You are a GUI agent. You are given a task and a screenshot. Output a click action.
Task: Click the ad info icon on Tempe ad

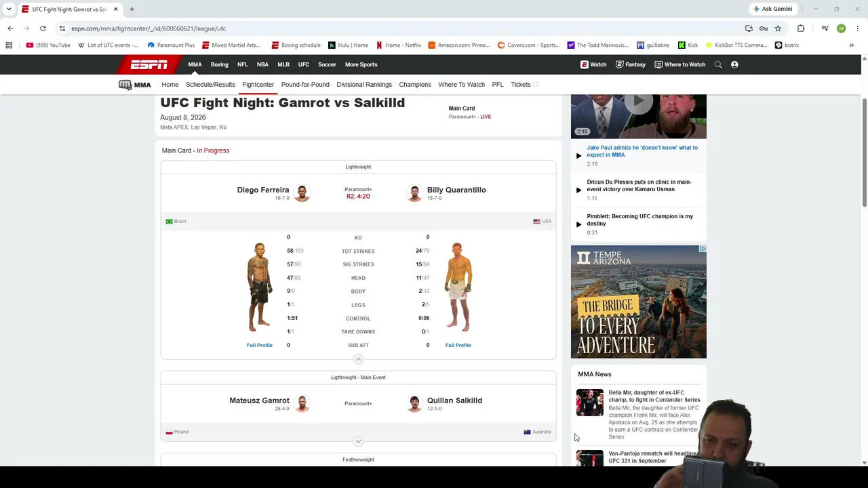703,249
